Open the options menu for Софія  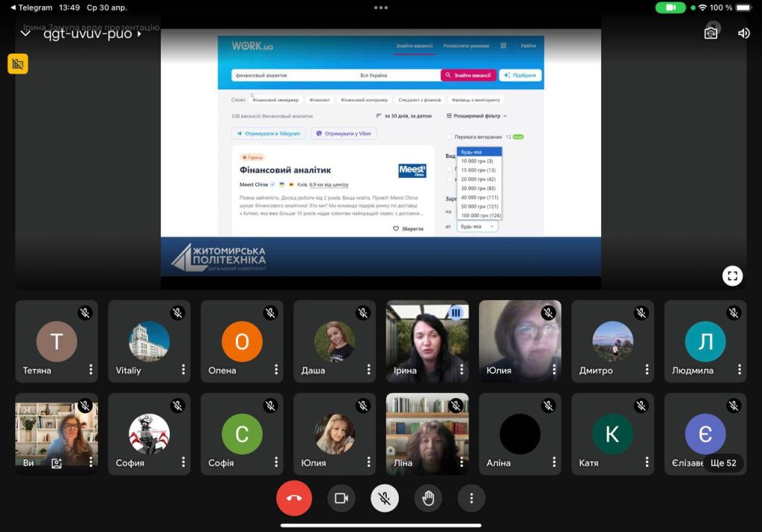276,462
